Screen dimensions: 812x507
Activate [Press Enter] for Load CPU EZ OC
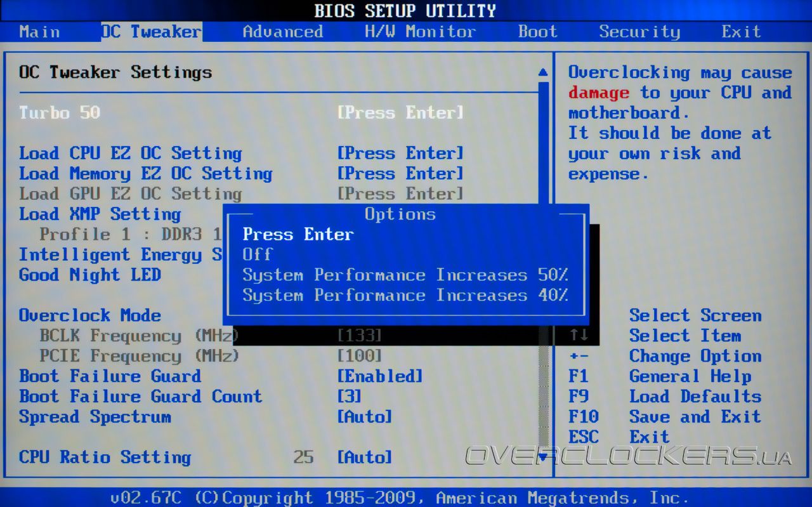point(400,154)
